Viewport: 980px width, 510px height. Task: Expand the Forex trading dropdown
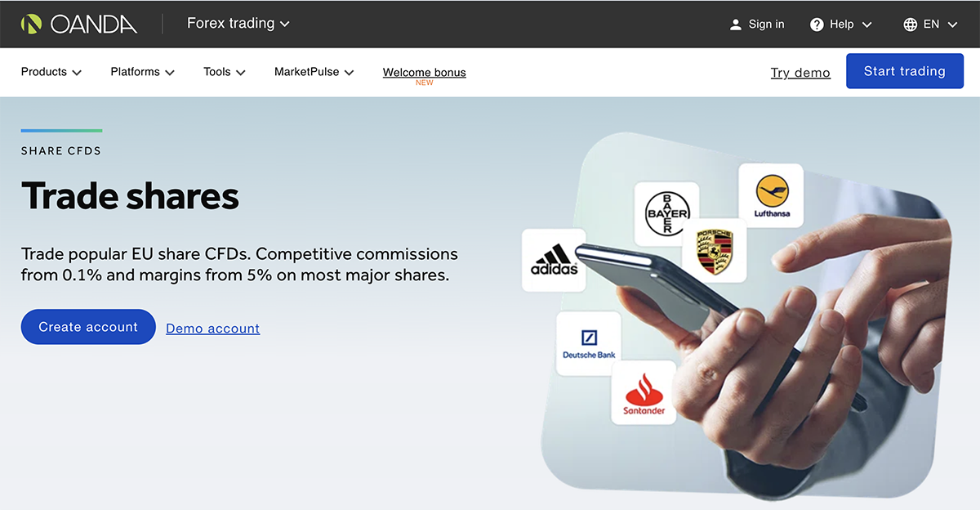(x=238, y=24)
